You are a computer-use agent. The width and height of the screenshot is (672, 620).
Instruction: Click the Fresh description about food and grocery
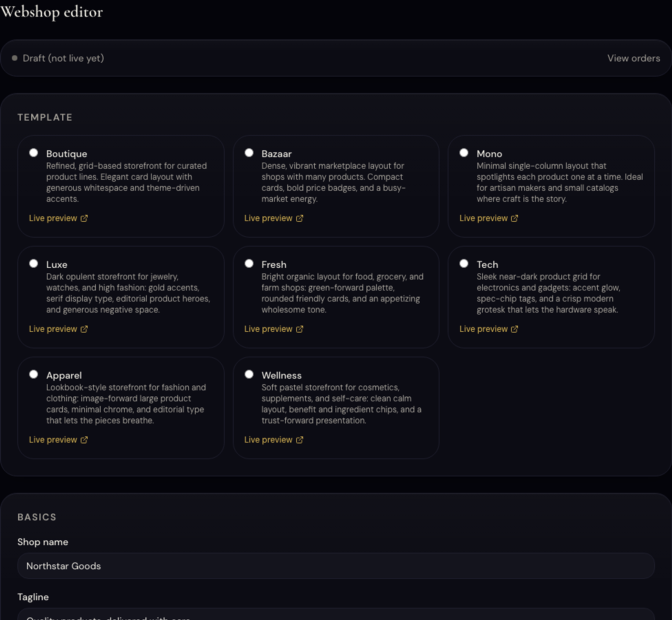(343, 293)
